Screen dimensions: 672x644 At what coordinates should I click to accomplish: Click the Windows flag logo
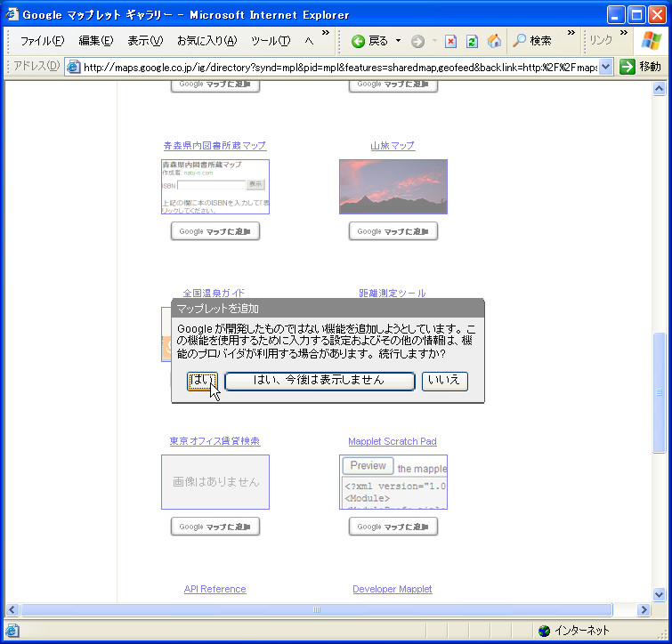point(652,41)
